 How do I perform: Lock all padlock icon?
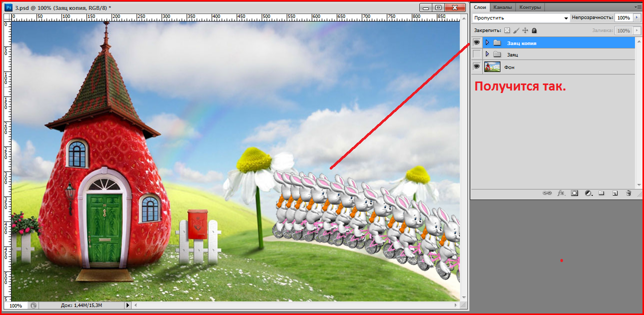coord(534,30)
